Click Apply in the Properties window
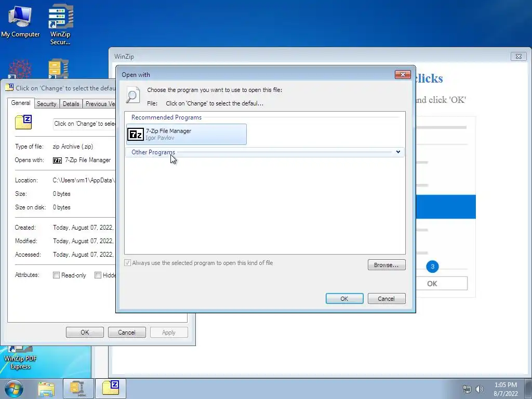The width and height of the screenshot is (532, 399). tap(169, 332)
